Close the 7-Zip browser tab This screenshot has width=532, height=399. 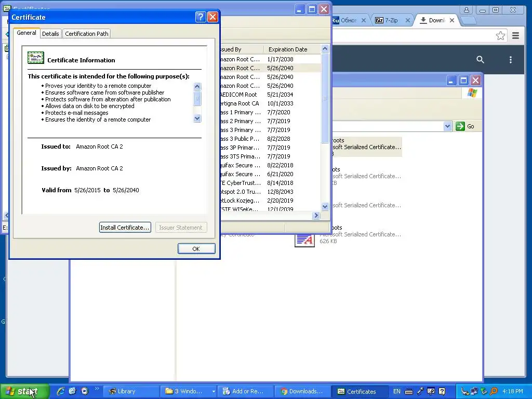click(407, 20)
